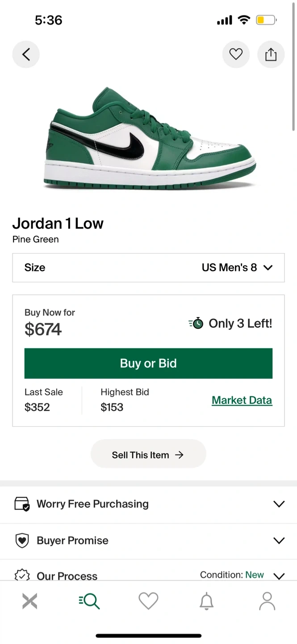Open the Market Data link
The image size is (297, 644).
coord(242,400)
